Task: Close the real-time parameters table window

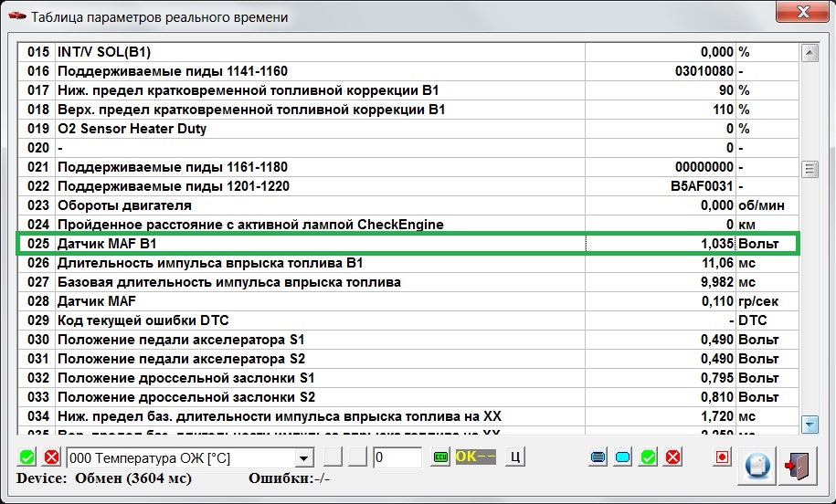Action: 803,12
